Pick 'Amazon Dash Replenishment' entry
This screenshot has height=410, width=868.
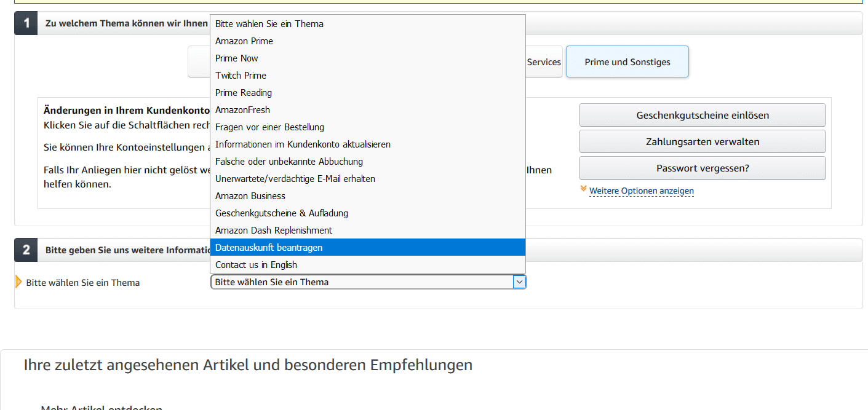(274, 231)
